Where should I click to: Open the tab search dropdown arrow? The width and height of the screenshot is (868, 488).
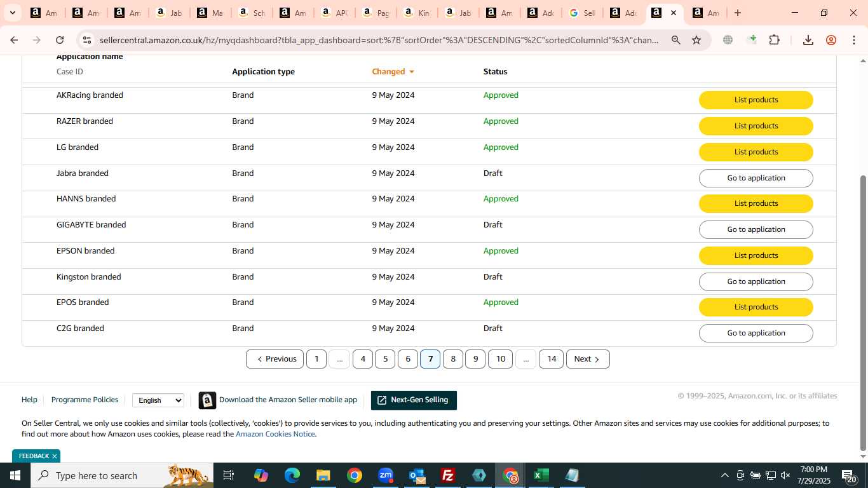point(12,13)
